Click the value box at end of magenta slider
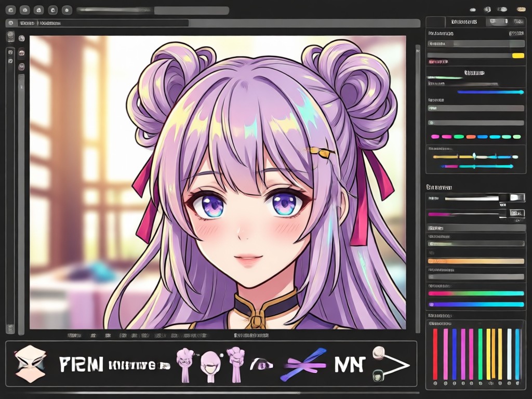Image resolution: width=532 pixels, height=399 pixels. coord(517,213)
